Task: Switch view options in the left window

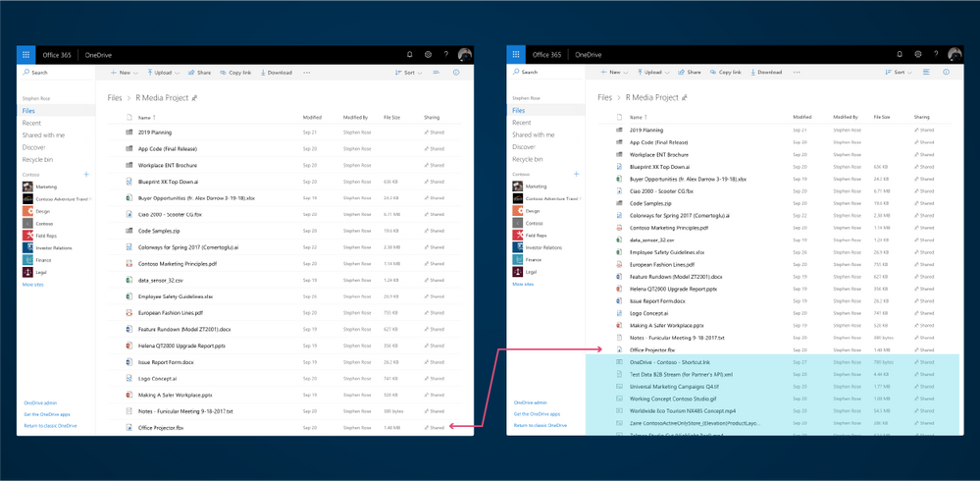Action: (x=437, y=73)
